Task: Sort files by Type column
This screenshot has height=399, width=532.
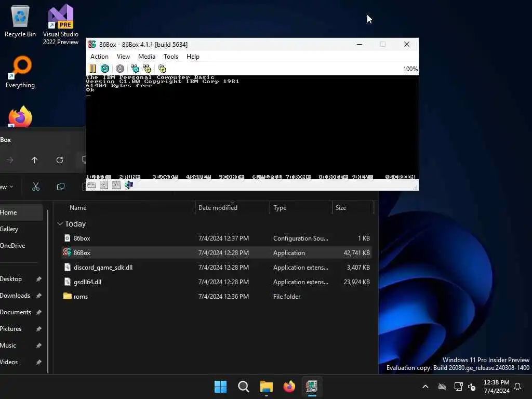Action: 280,208
